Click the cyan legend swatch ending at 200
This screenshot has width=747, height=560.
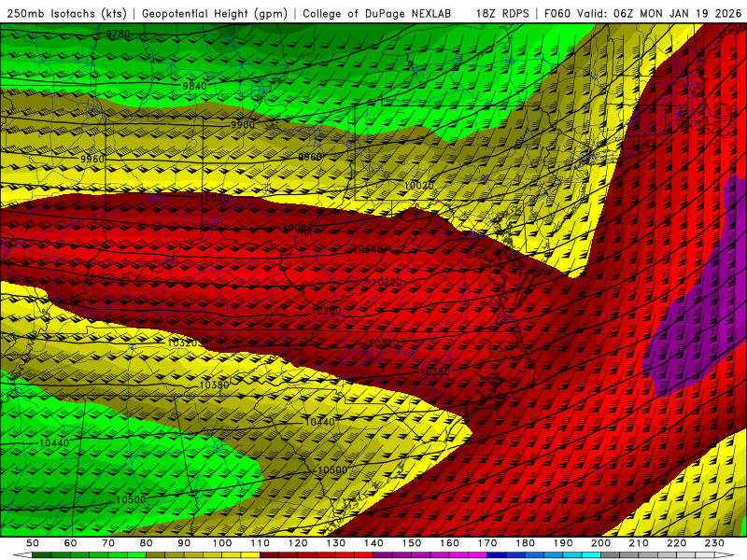(591, 555)
